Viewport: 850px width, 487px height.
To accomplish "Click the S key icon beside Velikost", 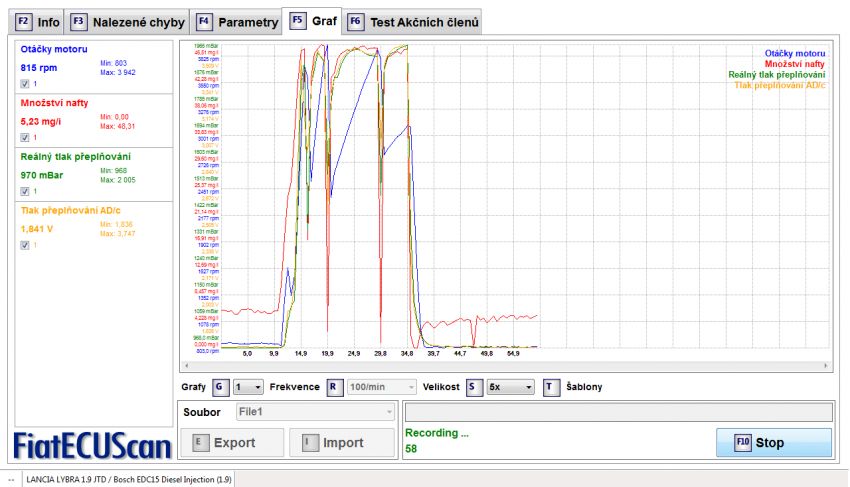I will pos(474,387).
